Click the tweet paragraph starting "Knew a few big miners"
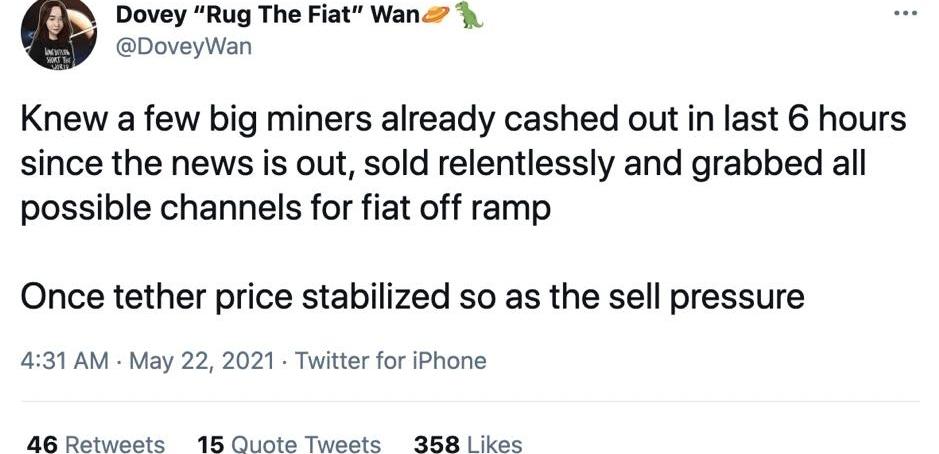939x454 pixels. 464,165
